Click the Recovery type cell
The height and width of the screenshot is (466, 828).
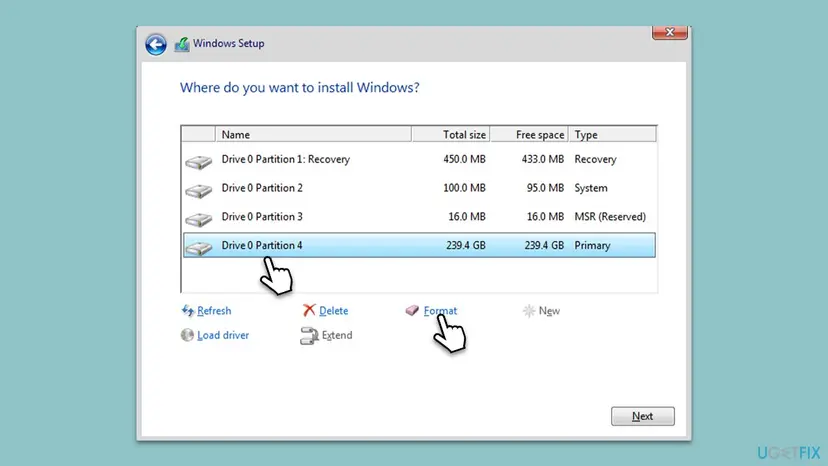596,160
